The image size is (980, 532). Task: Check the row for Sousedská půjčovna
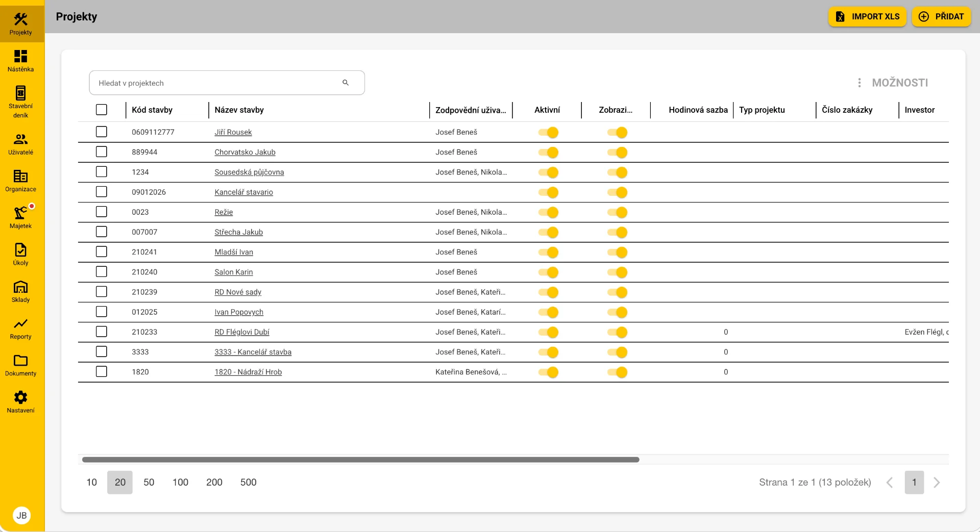click(102, 172)
